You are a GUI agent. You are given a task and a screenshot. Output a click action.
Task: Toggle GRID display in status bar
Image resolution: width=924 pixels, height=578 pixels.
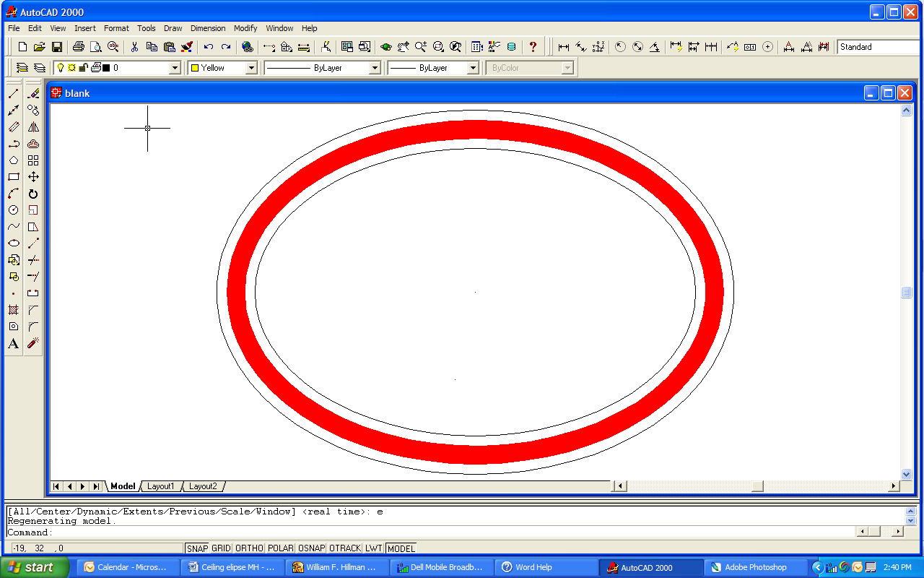(x=221, y=548)
